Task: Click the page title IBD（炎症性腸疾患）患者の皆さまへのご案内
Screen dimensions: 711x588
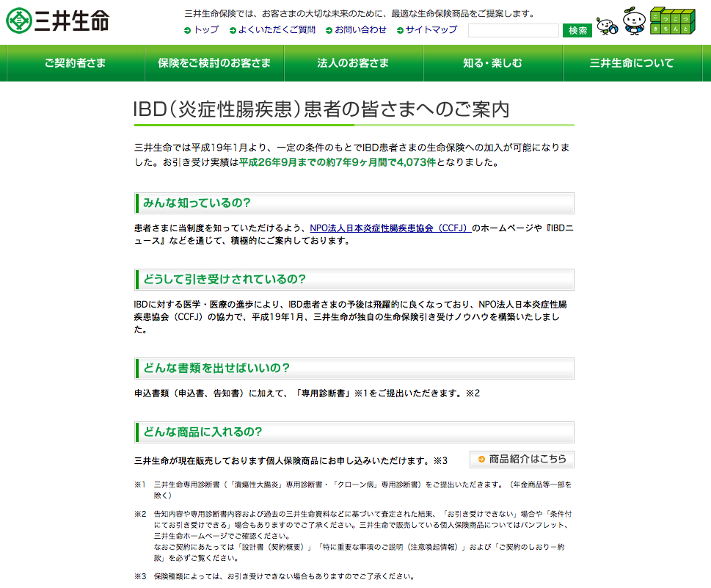Action: [x=321, y=109]
